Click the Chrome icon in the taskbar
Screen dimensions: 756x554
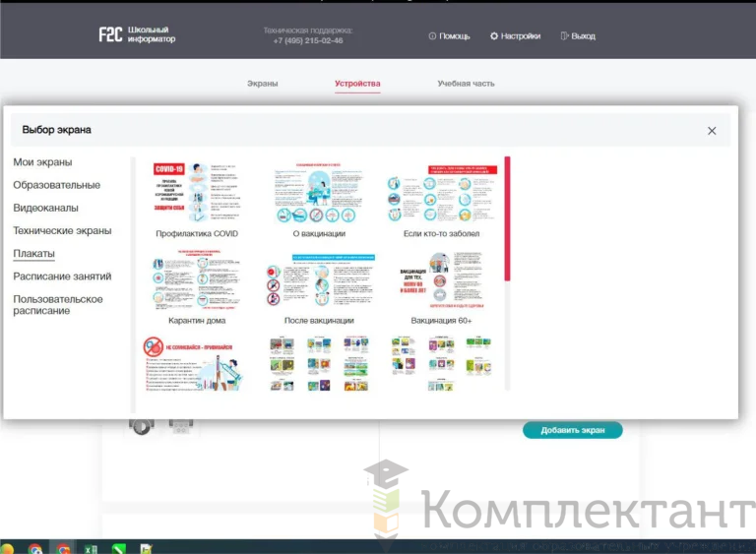35,547
